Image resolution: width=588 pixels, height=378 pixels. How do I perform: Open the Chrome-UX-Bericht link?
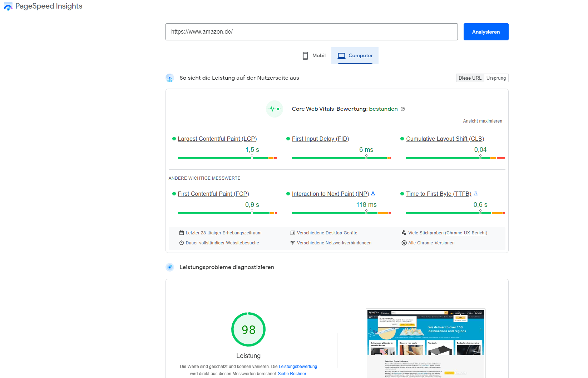coord(466,233)
